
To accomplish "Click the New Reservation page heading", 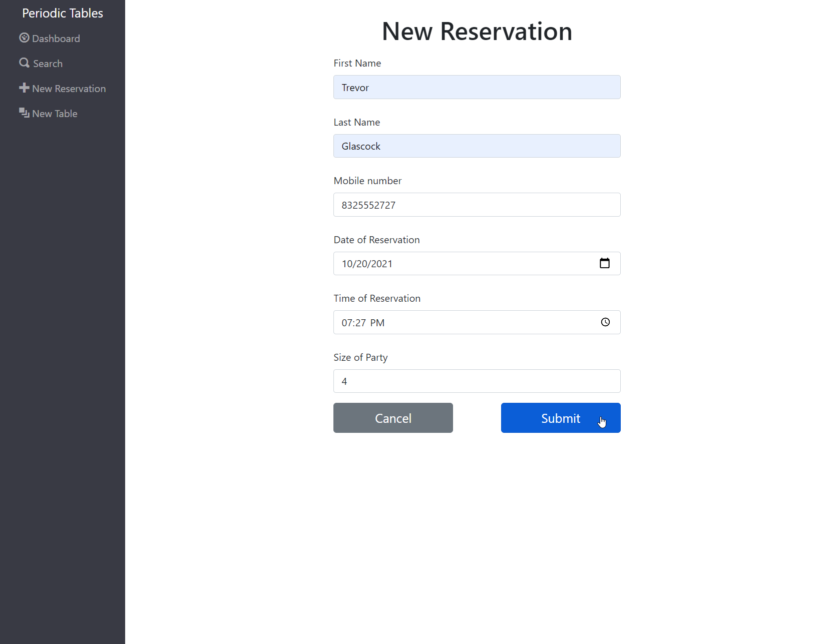I will click(477, 31).
